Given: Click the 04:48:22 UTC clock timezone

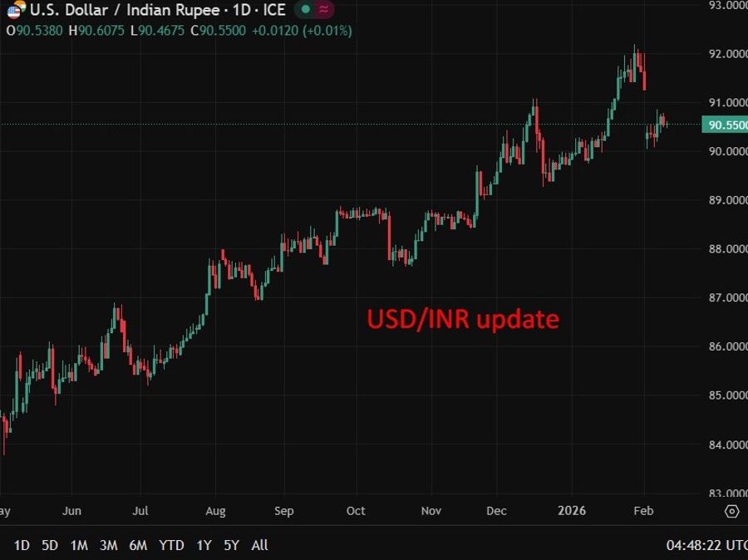Looking at the screenshot, I should point(706,546).
